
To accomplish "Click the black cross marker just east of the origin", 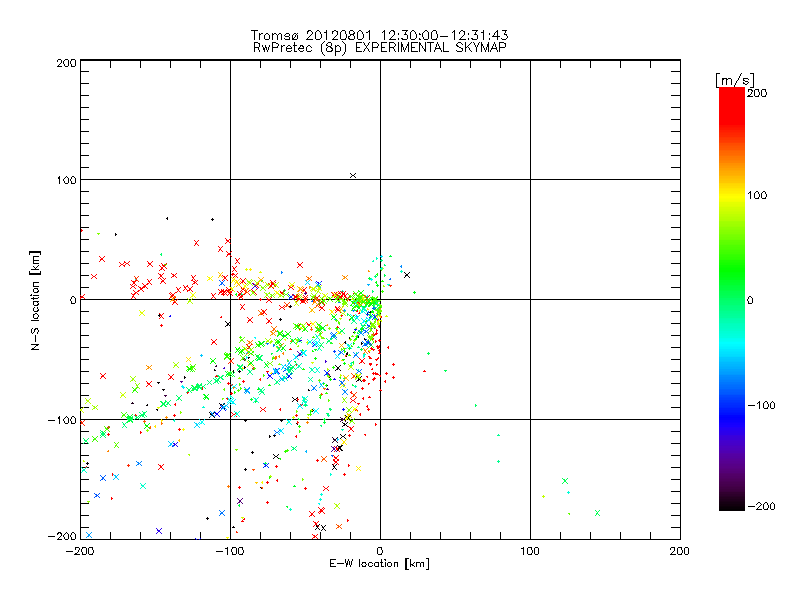I will (x=407, y=275).
